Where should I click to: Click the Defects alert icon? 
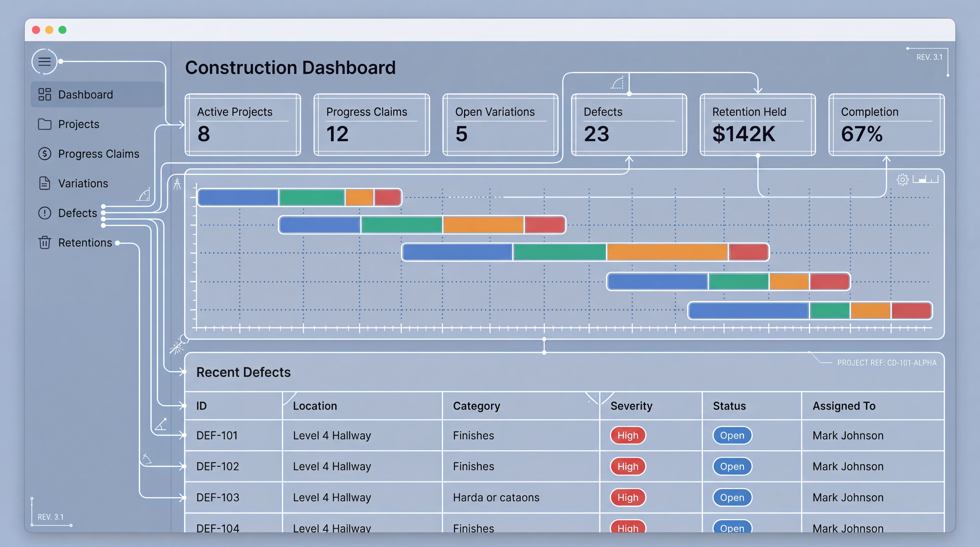pyautogui.click(x=45, y=213)
